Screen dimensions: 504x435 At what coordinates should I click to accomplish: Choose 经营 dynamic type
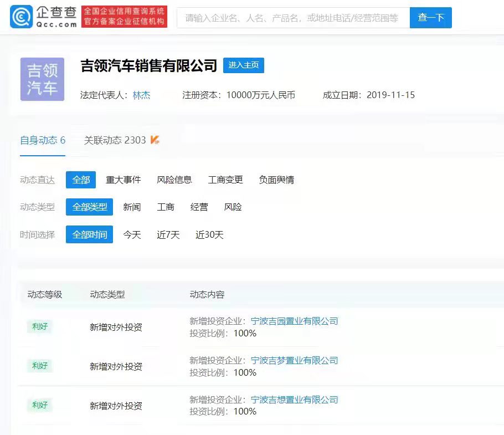tap(199, 207)
